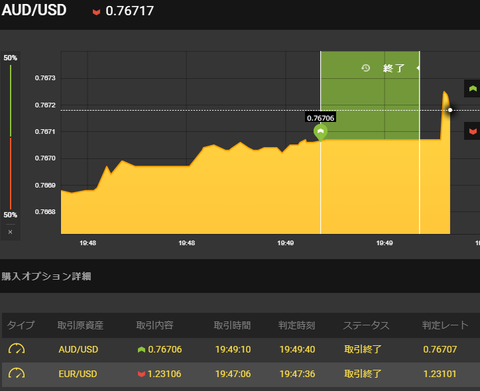Click the 終了 label in green zone
Screen dimensions: 480x391
(394, 68)
